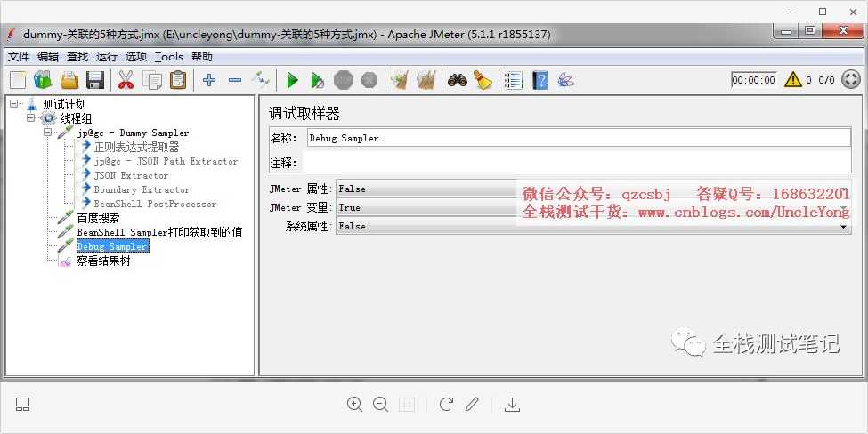
Task: Open the 选项 menu
Action: [135, 56]
